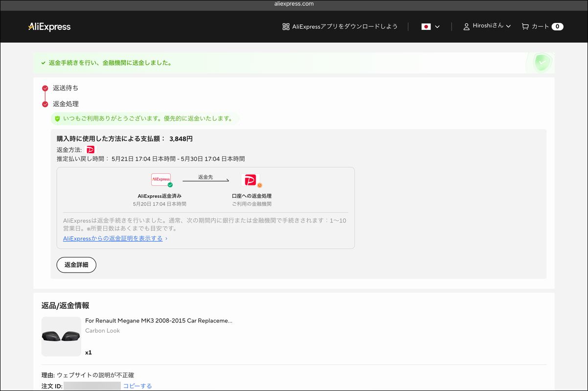Click the aliexpress.com address bar text
The height and width of the screenshot is (391, 588).
point(294,4)
